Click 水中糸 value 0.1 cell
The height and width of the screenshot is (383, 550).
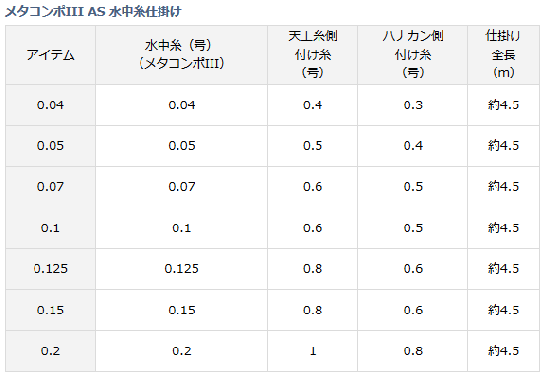pos(181,228)
